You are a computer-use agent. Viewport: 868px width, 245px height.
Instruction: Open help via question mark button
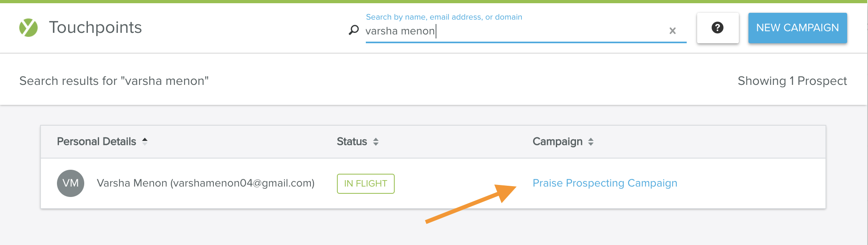718,28
